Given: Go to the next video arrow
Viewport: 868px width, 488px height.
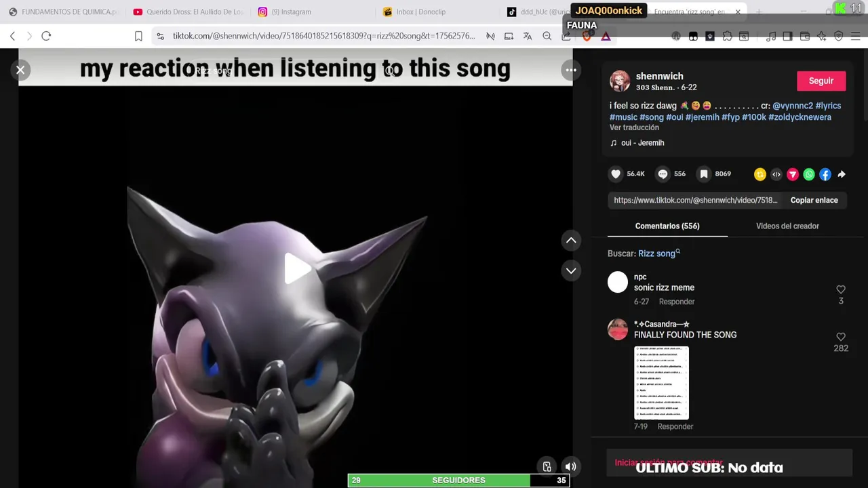Looking at the screenshot, I should tap(571, 270).
